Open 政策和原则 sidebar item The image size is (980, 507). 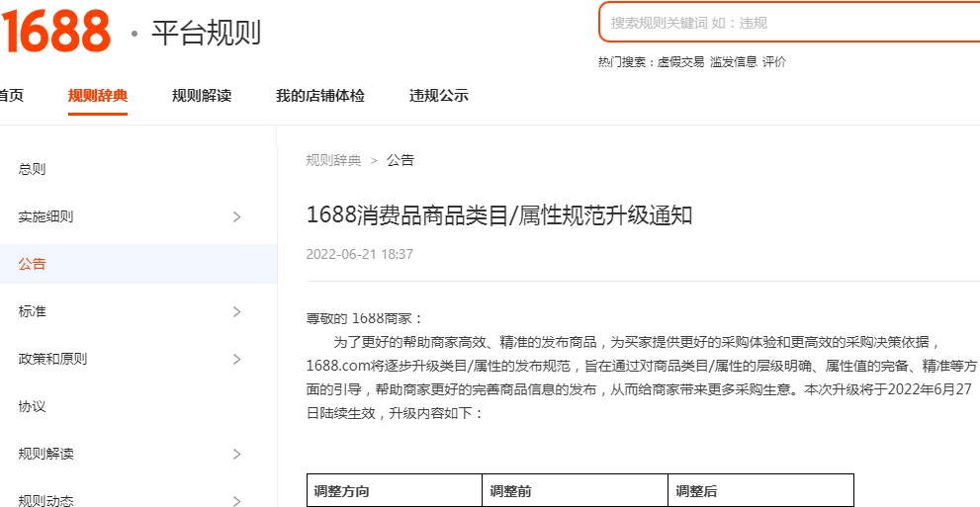(52, 359)
